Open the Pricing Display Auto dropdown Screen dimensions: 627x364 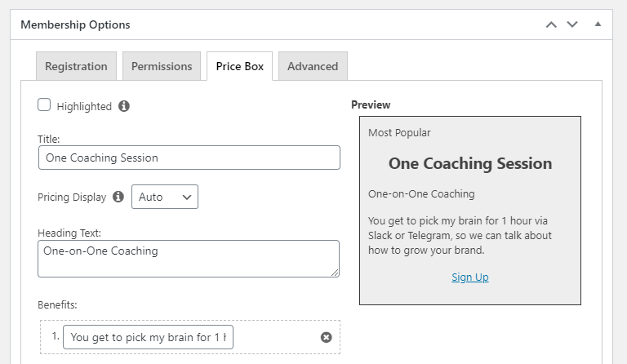pyautogui.click(x=165, y=197)
